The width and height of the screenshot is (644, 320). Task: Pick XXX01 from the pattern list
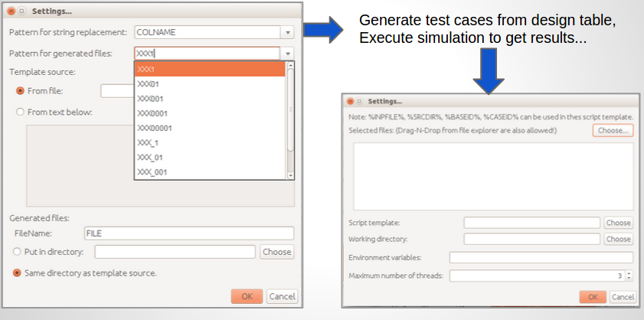pyautogui.click(x=149, y=84)
